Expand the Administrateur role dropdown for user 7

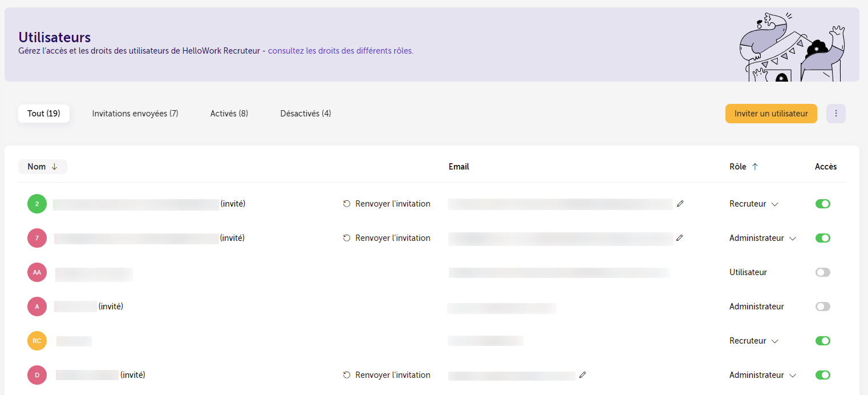pos(762,238)
